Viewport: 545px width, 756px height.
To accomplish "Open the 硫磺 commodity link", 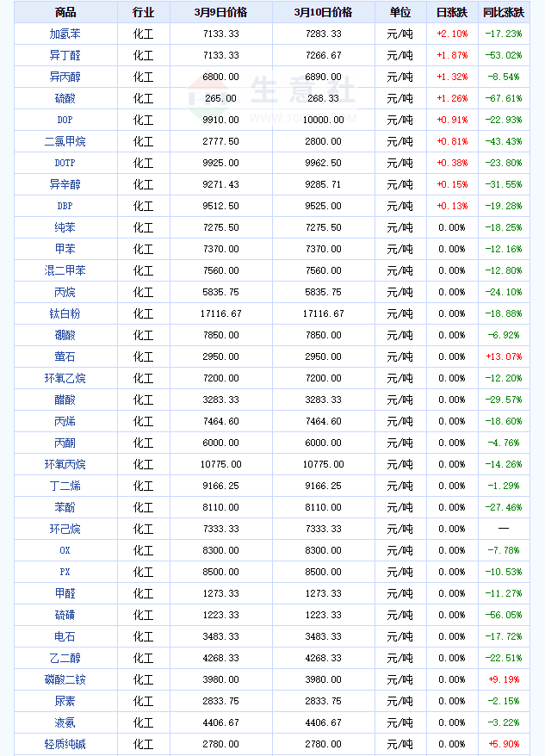I will 65,615.
